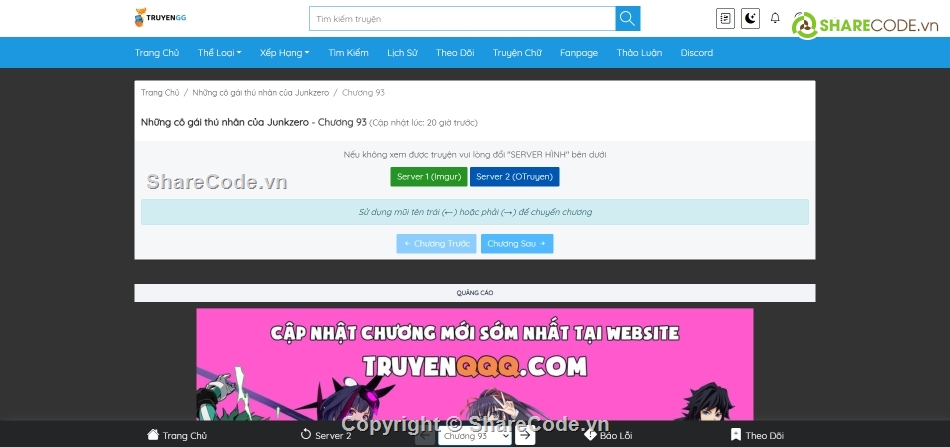
Task: Open the reading list notebook icon
Action: 725,19
